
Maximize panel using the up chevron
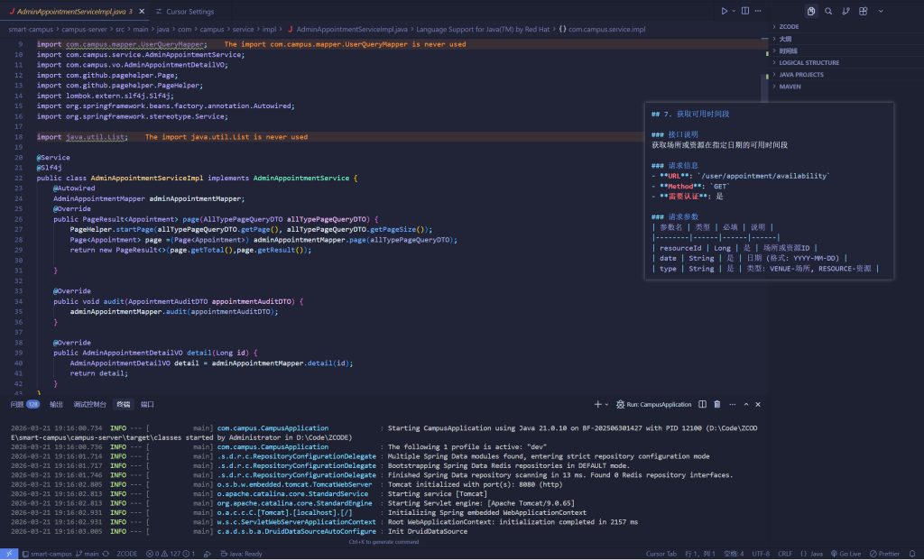click(744, 405)
